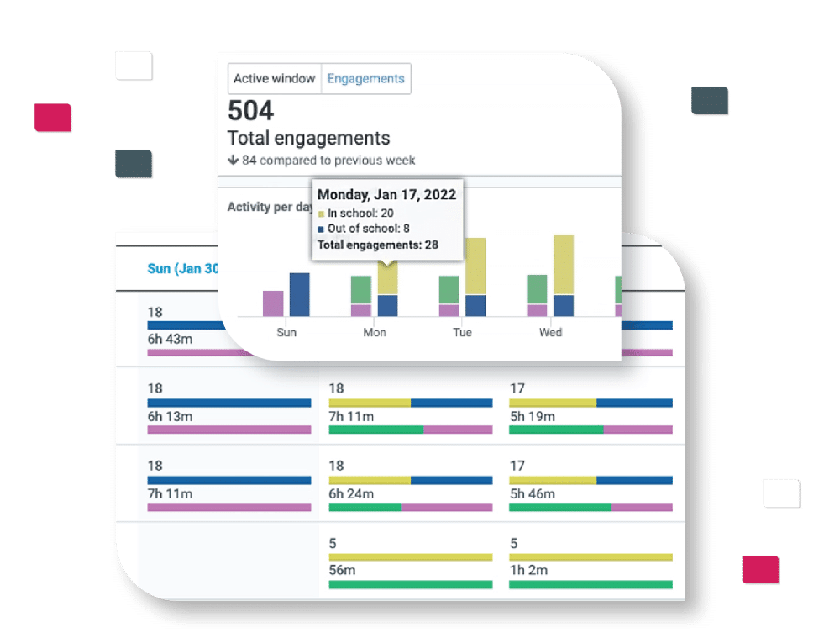Switch to the Active window tab
This screenshot has width=840, height=638.
coord(274,78)
